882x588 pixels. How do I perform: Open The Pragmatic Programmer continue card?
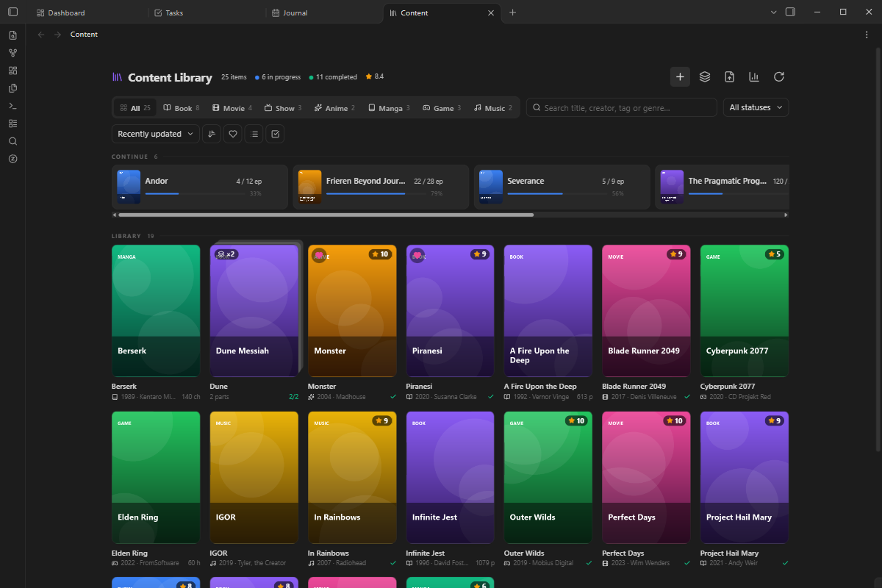[x=722, y=187]
